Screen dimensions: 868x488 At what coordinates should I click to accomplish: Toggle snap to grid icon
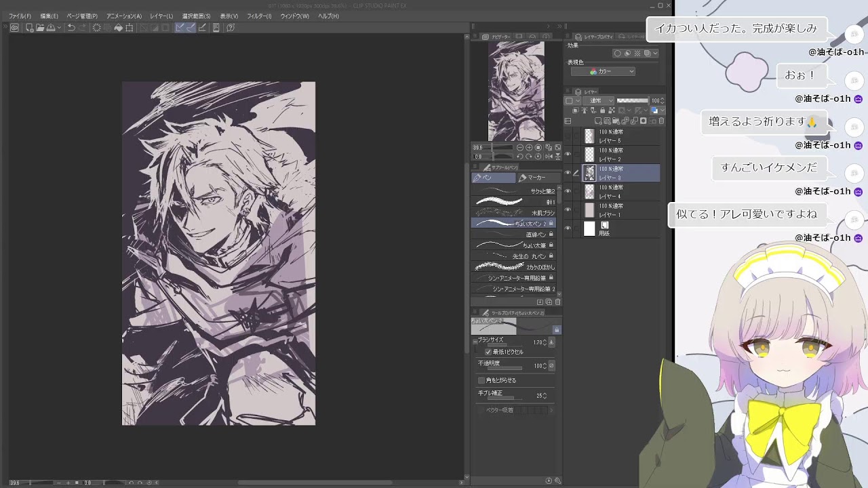click(x=202, y=28)
